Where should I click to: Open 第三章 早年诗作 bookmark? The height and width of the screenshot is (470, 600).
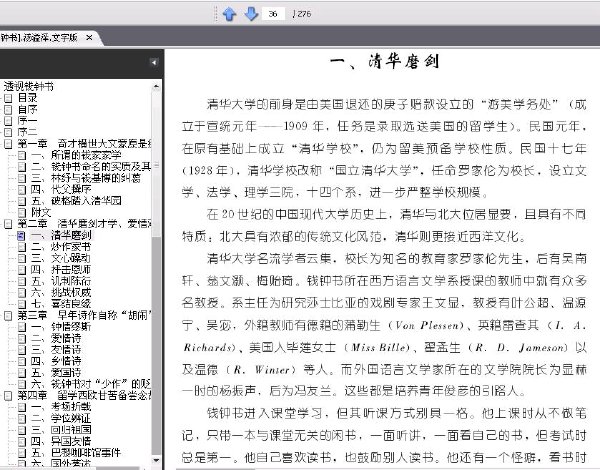tap(84, 315)
